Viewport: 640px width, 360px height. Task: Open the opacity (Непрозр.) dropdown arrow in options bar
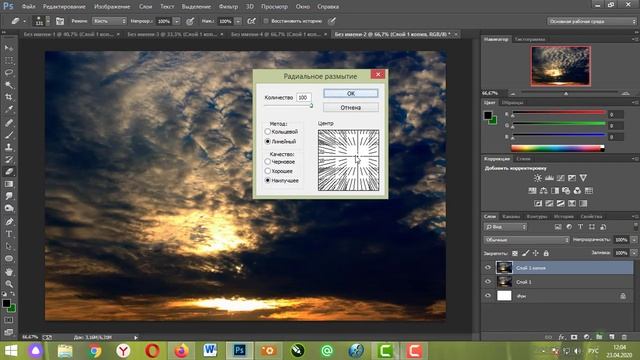[177, 21]
